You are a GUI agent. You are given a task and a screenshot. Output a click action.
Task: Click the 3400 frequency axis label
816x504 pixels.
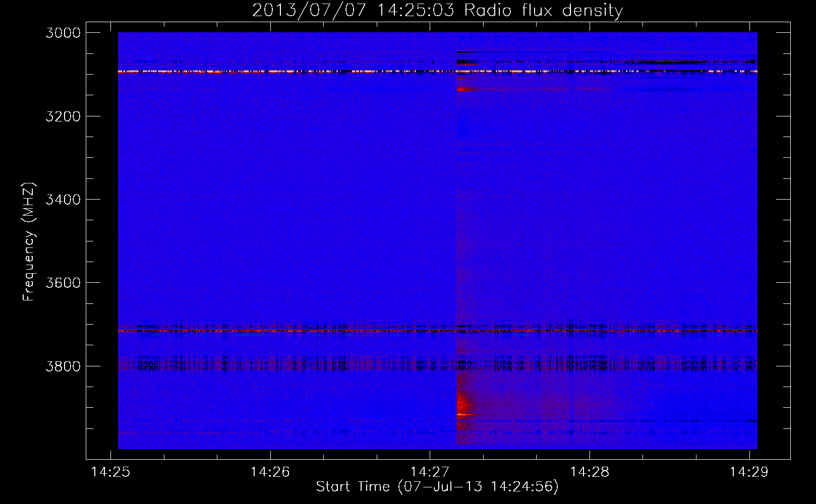(x=63, y=200)
